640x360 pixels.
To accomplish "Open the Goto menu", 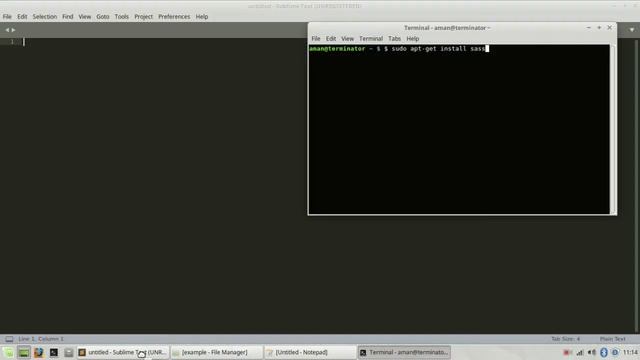I will tap(102, 17).
